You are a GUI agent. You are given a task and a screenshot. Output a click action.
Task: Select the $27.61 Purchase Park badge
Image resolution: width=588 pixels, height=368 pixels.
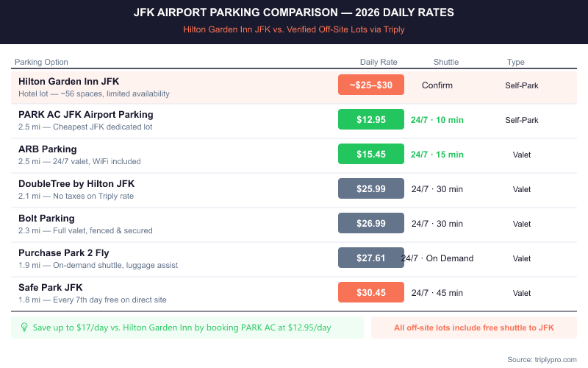[x=371, y=258]
